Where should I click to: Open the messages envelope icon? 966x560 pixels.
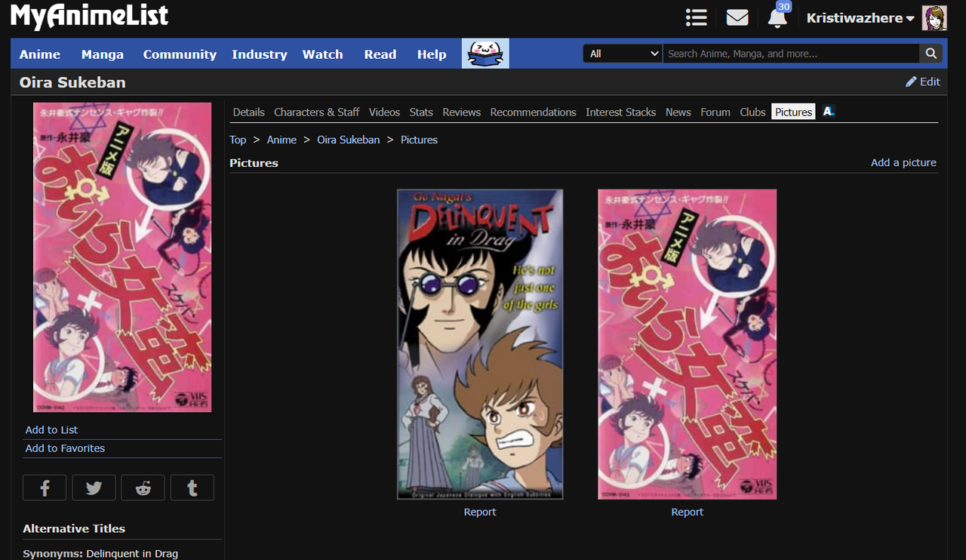pos(737,17)
